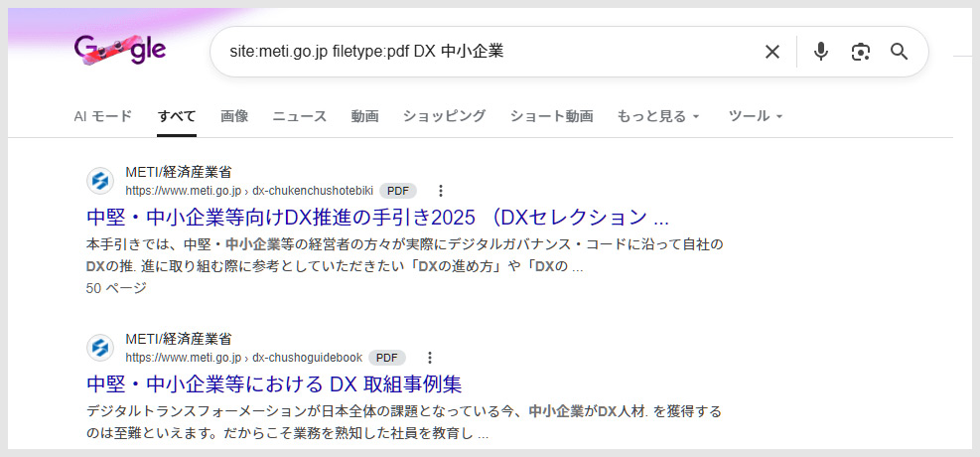Click METI/経済産業省 site name on first result

178,173
